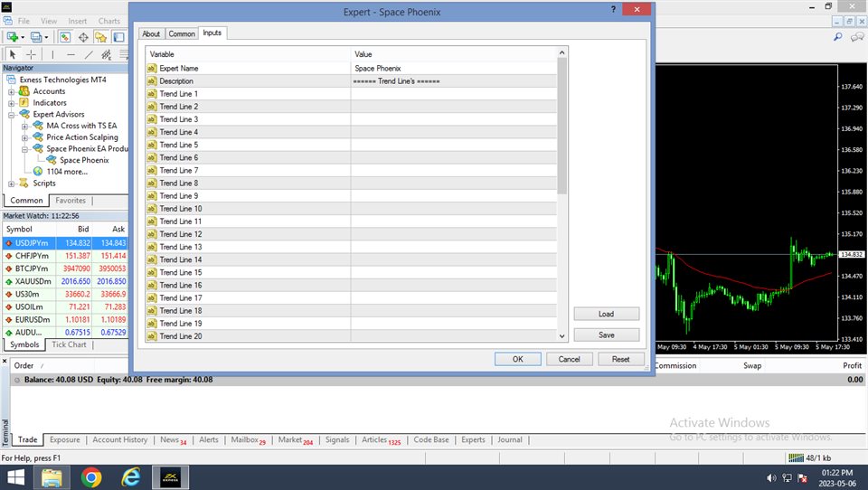
Task: Switch to the About tab
Action: coord(151,33)
